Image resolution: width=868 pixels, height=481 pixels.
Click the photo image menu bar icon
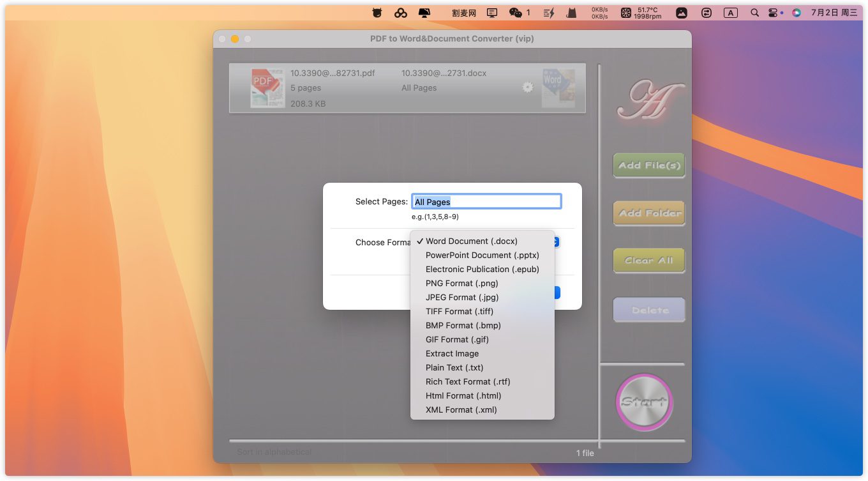(682, 12)
